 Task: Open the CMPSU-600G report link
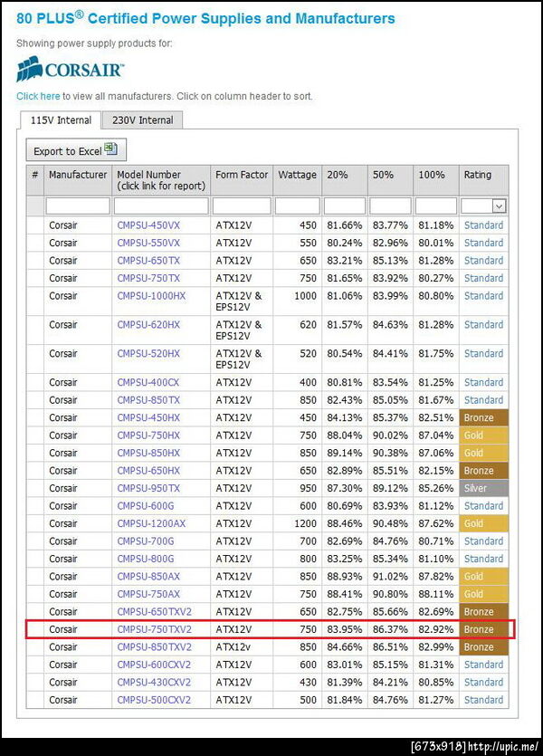tap(146, 506)
